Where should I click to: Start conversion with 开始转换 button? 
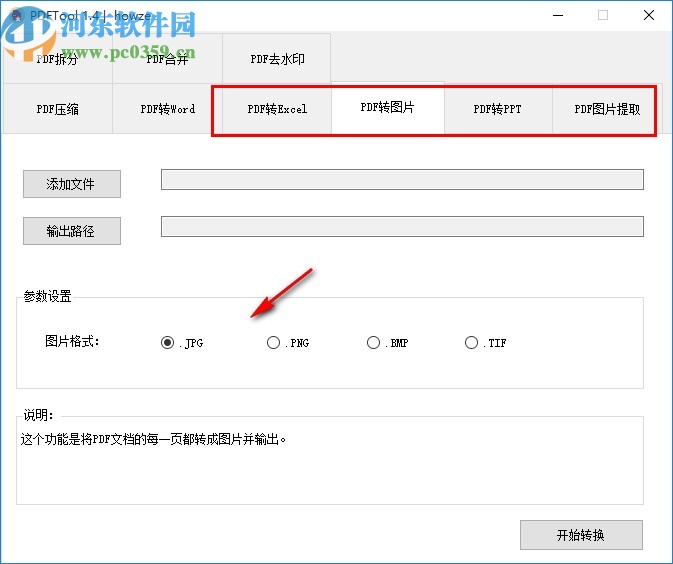(581, 535)
